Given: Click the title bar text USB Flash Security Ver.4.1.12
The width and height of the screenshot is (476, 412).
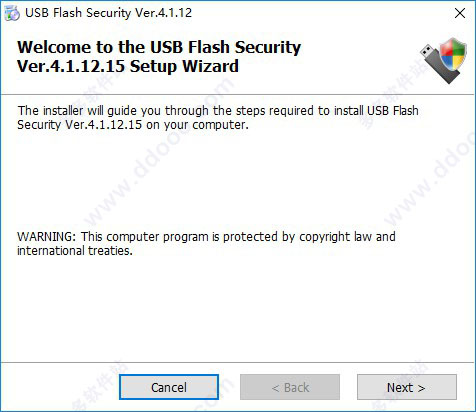Looking at the screenshot, I should click(108, 13).
